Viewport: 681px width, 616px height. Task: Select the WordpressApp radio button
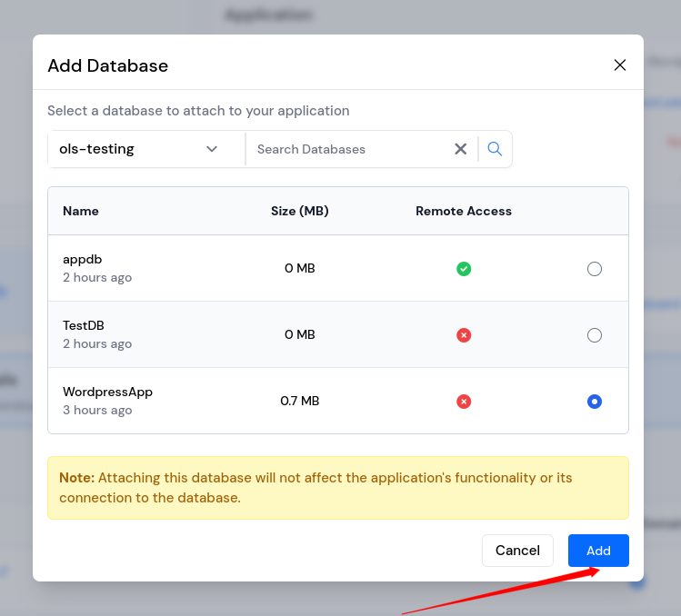click(x=595, y=402)
